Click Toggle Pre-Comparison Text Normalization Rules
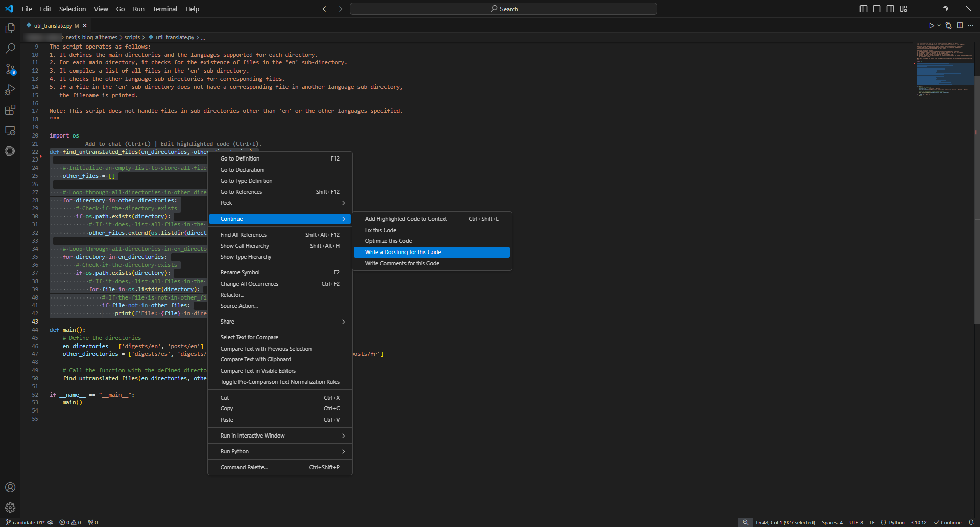980x527 pixels. 280,382
